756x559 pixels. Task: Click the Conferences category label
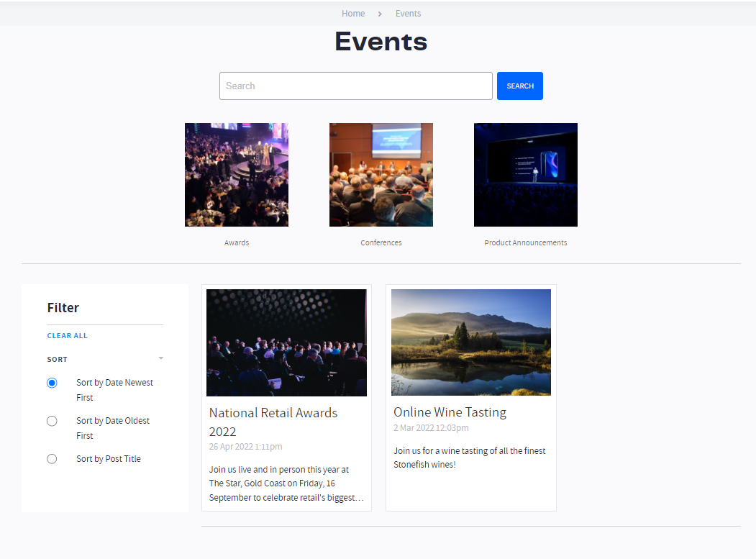click(x=381, y=242)
